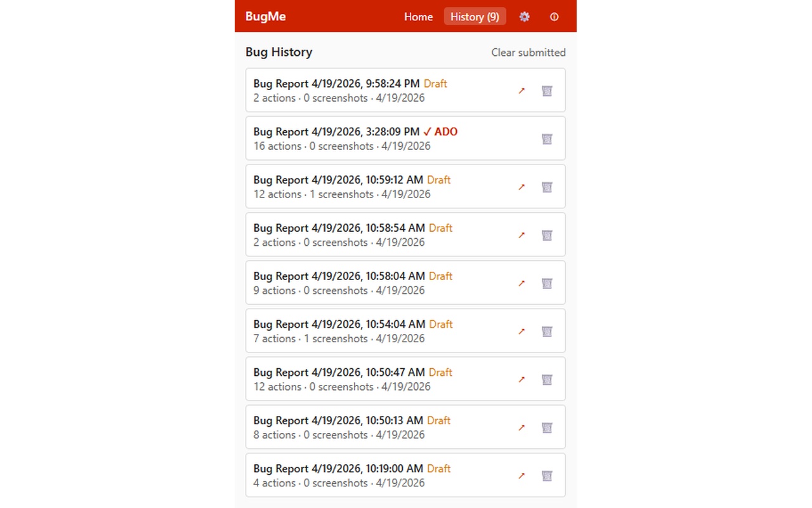
Task: Delete the 10:58:54 AM draft with trash icon
Action: [546, 235]
